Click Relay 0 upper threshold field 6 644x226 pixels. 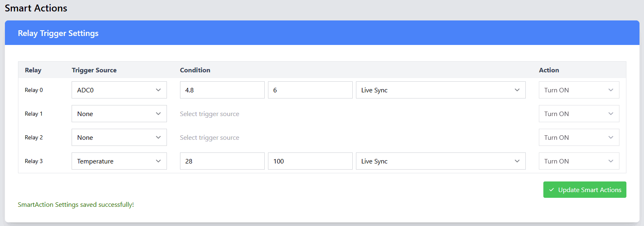(310, 90)
